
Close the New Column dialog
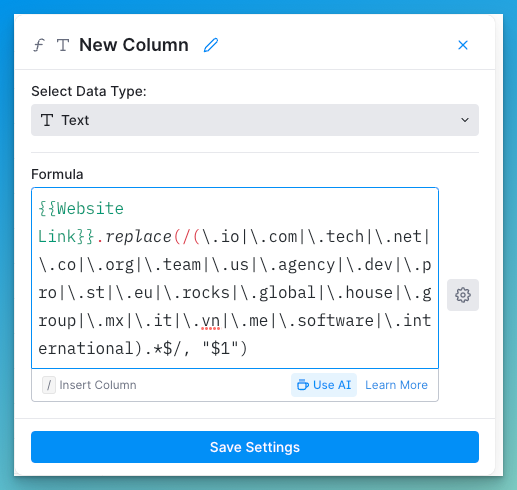pyautogui.click(x=463, y=45)
